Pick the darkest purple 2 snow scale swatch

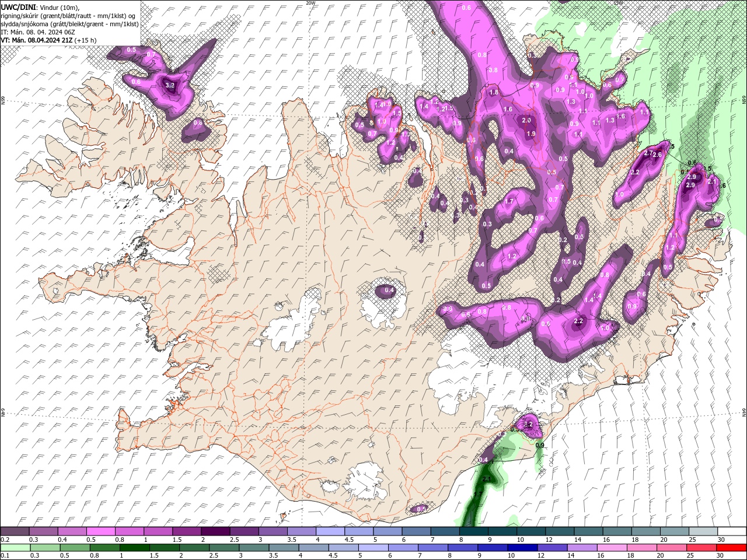[215, 531]
